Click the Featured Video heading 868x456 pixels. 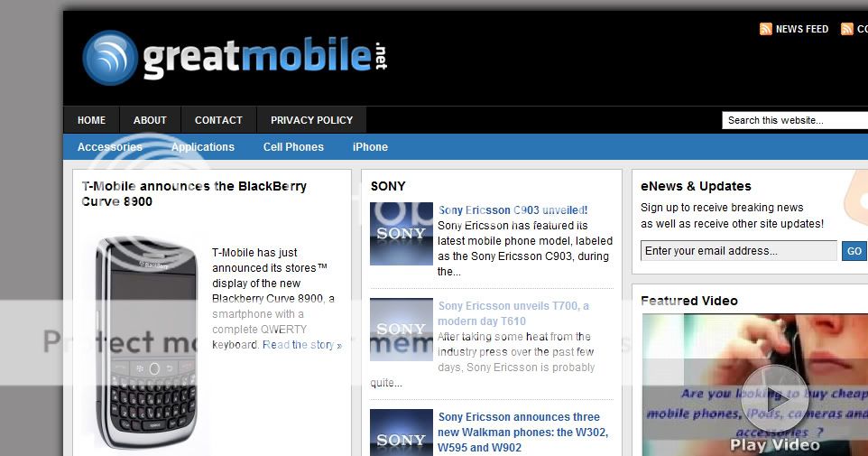689,301
